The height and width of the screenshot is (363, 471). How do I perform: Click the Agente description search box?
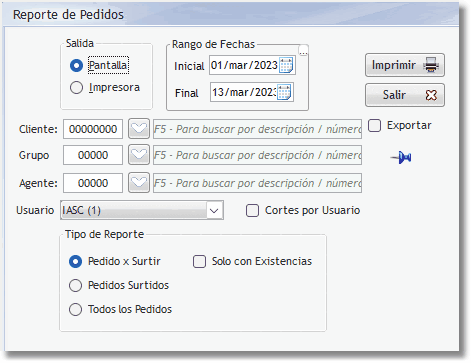coord(257,183)
